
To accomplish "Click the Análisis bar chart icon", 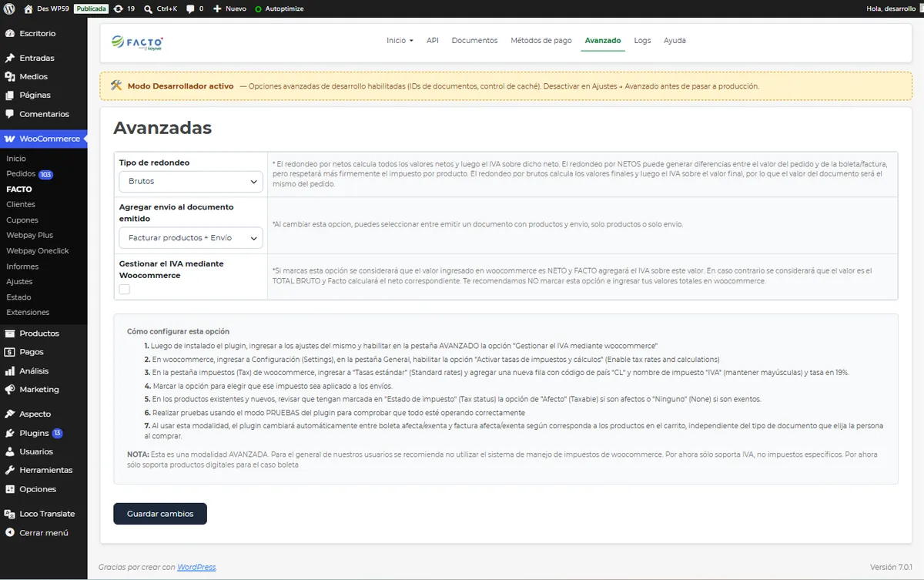I will (x=10, y=370).
